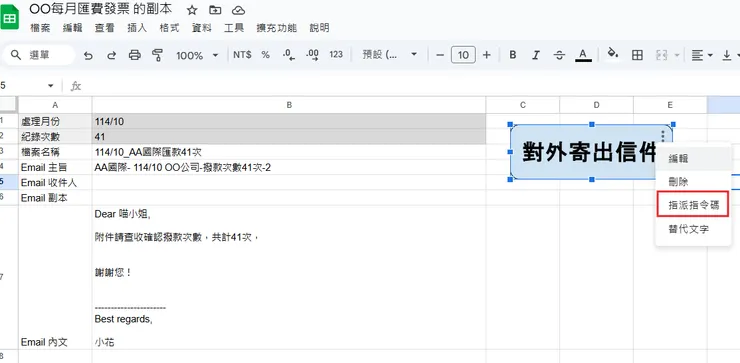This screenshot has width=740, height=363.
Task: Open the name box dropdown arrow
Action: [50, 86]
